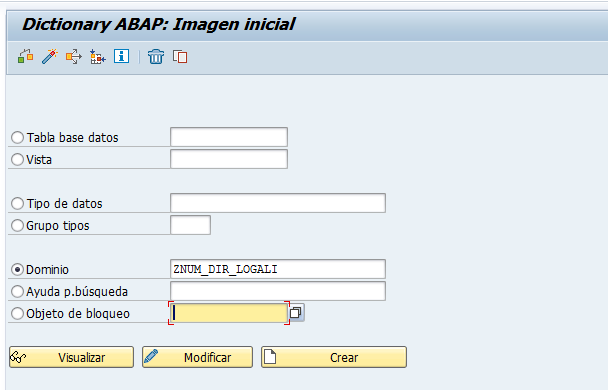Select the Objeto de bloqueo radio button
The height and width of the screenshot is (390, 608).
click(17, 313)
